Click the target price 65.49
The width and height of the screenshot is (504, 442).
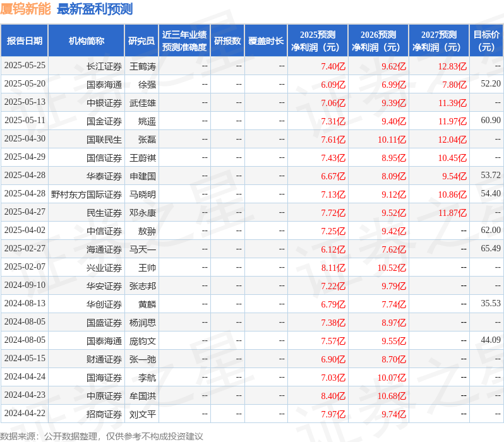pos(491,249)
